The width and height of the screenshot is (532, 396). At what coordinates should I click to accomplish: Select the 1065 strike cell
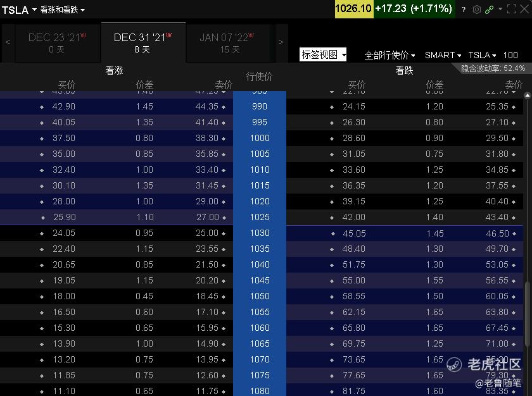260,344
